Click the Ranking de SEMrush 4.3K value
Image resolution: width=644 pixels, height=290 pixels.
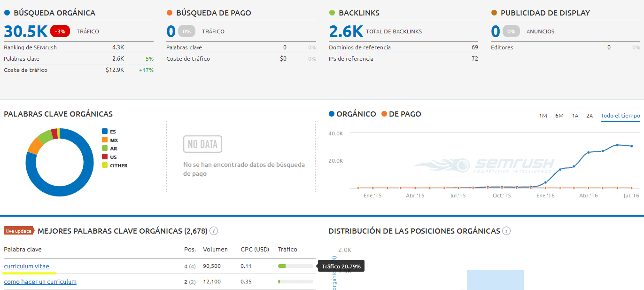pos(118,47)
